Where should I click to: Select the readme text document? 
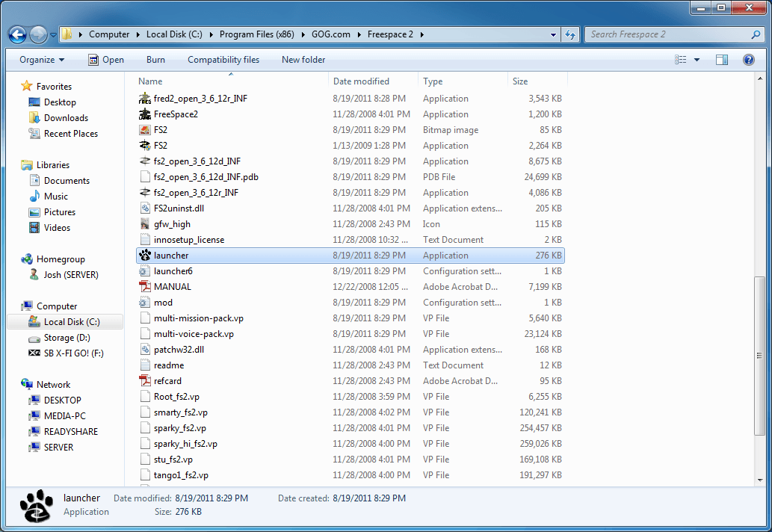(350, 365)
